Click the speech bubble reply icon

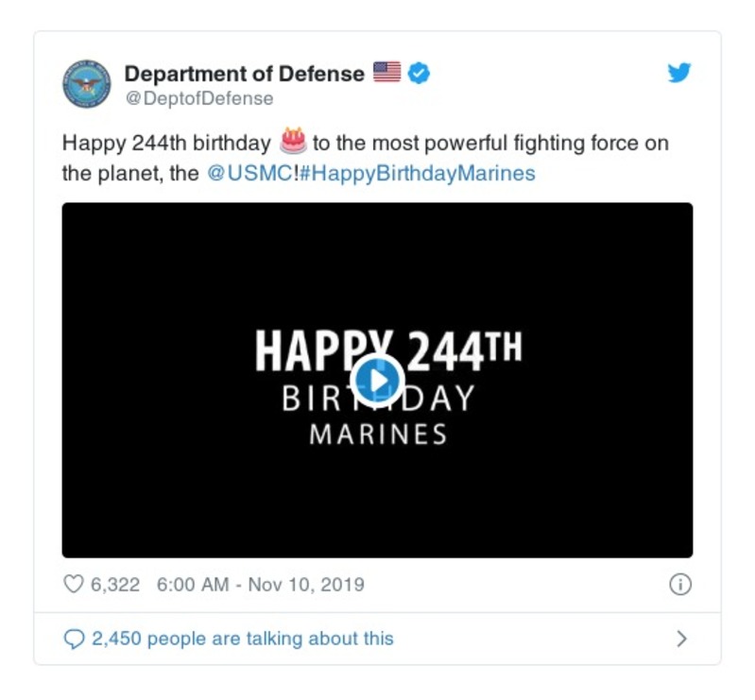pyautogui.click(x=74, y=640)
